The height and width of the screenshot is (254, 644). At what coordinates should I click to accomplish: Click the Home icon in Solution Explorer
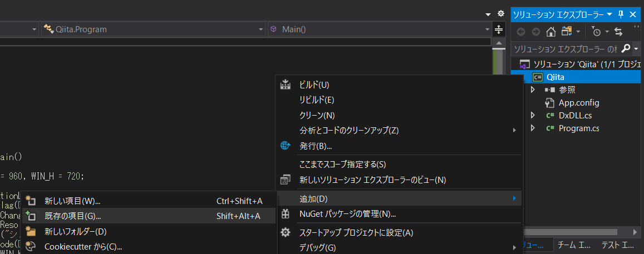click(551, 31)
